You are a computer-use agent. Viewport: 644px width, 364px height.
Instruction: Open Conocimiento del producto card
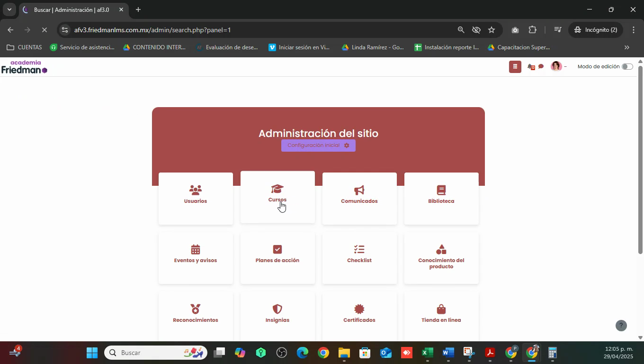(441, 258)
